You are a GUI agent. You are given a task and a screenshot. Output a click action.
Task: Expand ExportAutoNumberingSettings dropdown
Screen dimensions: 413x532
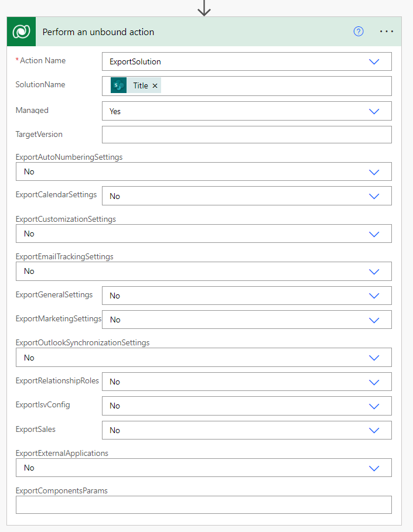pyautogui.click(x=374, y=172)
